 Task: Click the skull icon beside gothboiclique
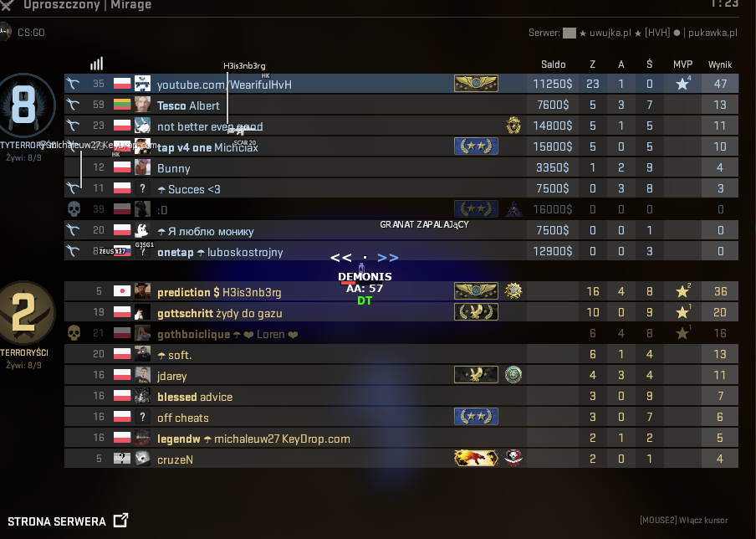tap(74, 333)
